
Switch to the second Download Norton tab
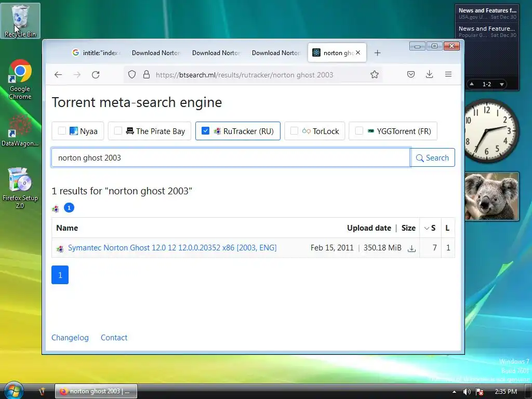tap(216, 53)
